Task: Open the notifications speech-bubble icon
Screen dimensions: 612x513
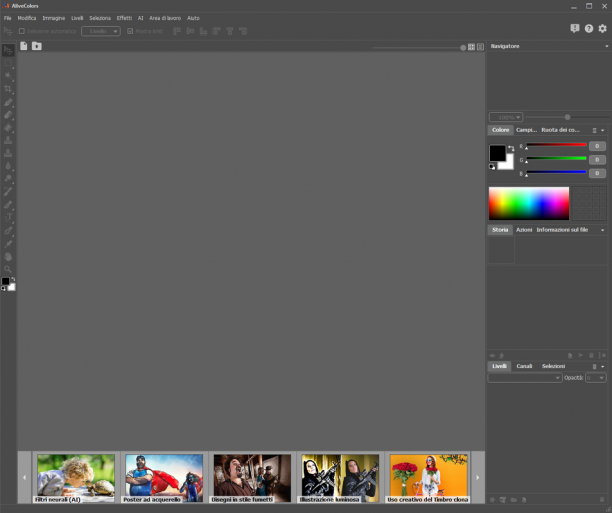Action: 575,28
